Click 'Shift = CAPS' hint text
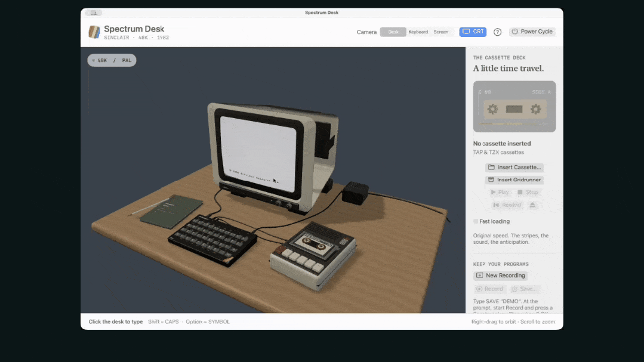Screen dimensions: 644x362 point(164,322)
